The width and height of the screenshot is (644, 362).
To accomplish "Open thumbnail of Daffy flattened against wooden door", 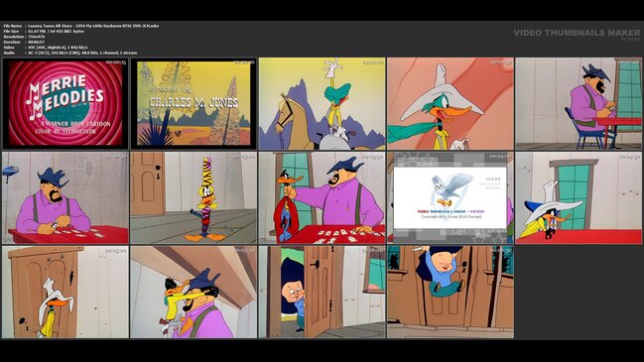I will pos(65,293).
